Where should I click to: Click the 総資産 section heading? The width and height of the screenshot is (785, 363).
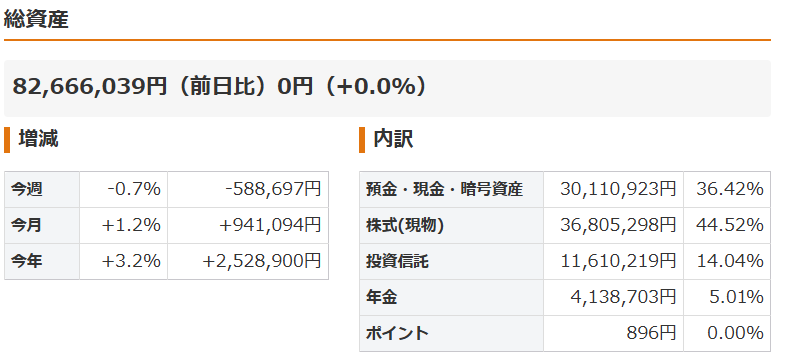coord(36,20)
